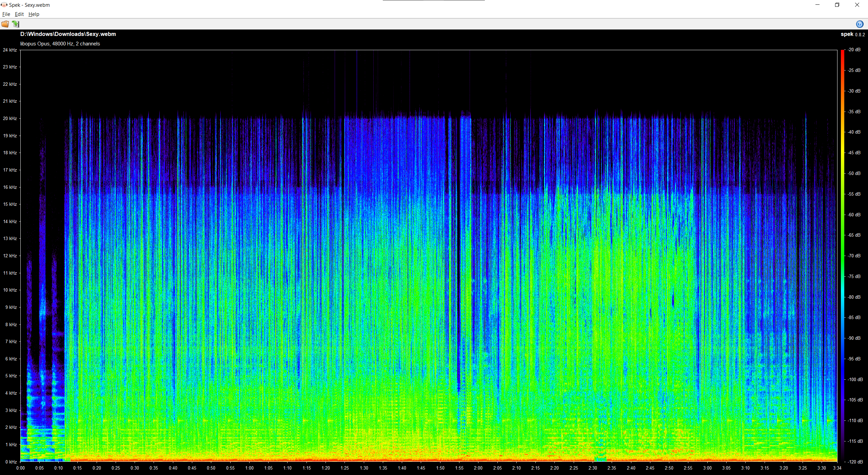Screen dimensions: 868x475
Task: Open the Edit menu
Action: tap(19, 14)
